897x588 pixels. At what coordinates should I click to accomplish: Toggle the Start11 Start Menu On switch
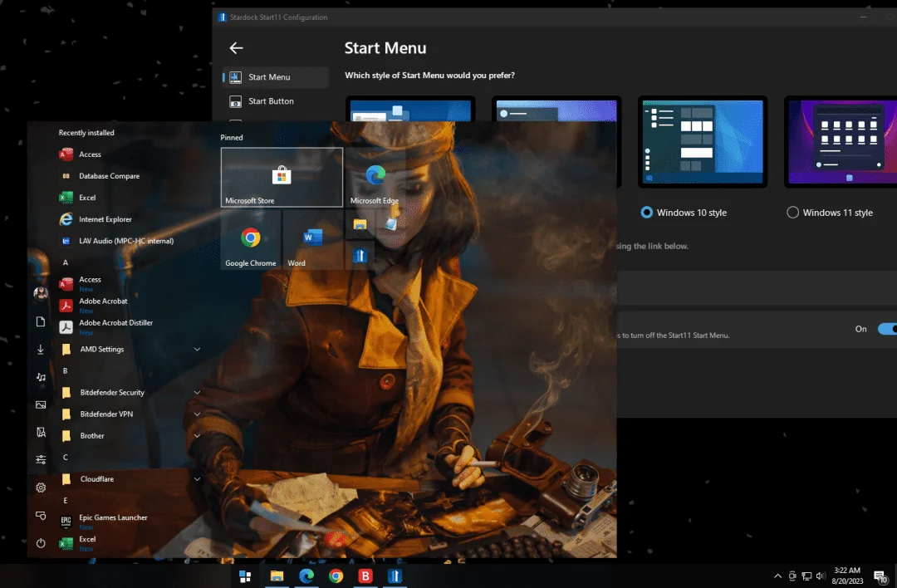[x=887, y=329]
